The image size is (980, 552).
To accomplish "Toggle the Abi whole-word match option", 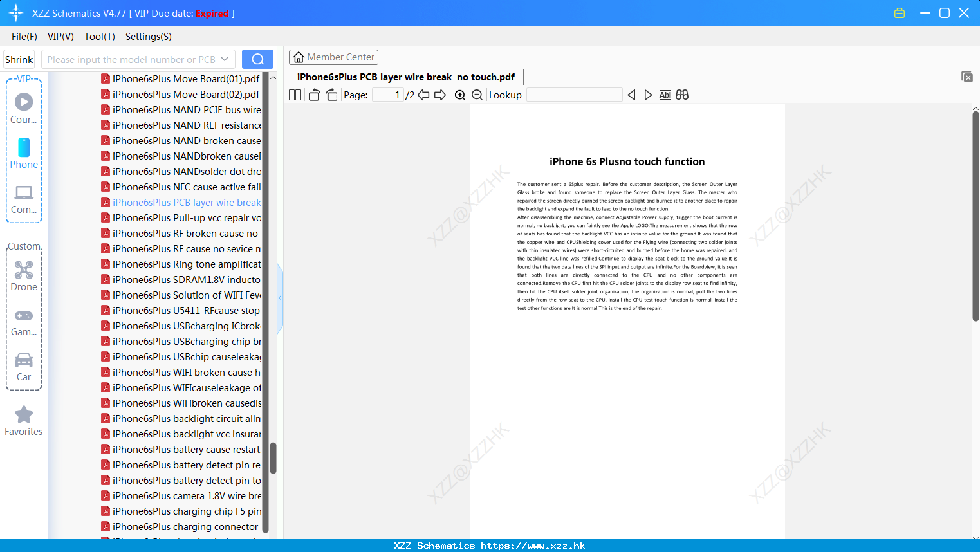I will pos(665,95).
